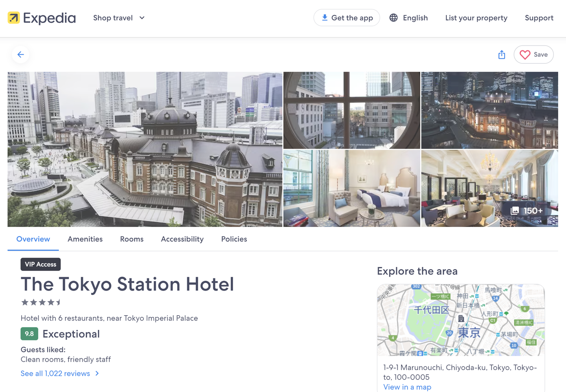The height and width of the screenshot is (392, 566).
Task: Open the hotel bedroom photo thumbnail
Action: tap(351, 188)
